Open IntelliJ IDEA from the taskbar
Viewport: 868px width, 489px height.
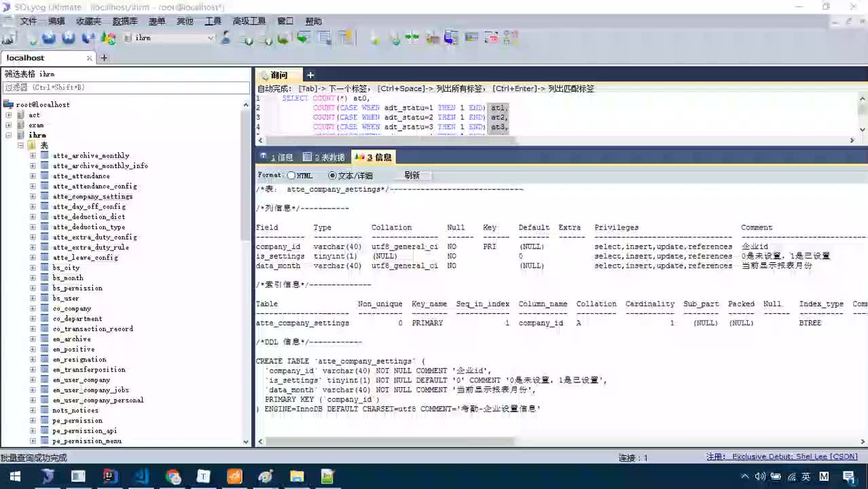[109, 477]
